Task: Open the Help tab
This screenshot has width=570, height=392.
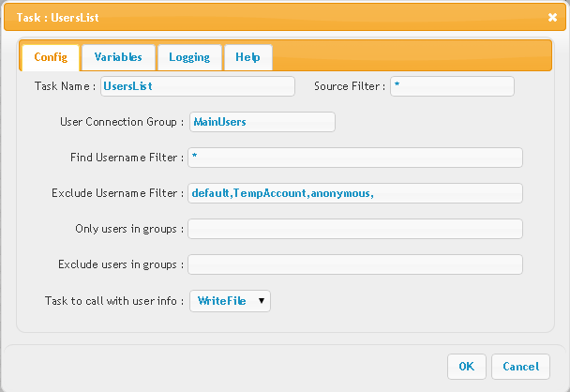Action: pyautogui.click(x=247, y=57)
